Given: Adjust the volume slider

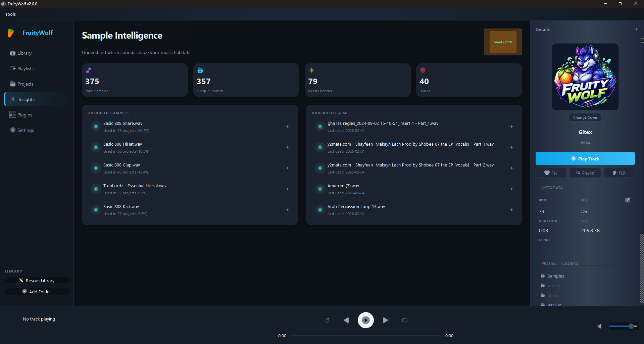Looking at the screenshot, I should click(624, 326).
